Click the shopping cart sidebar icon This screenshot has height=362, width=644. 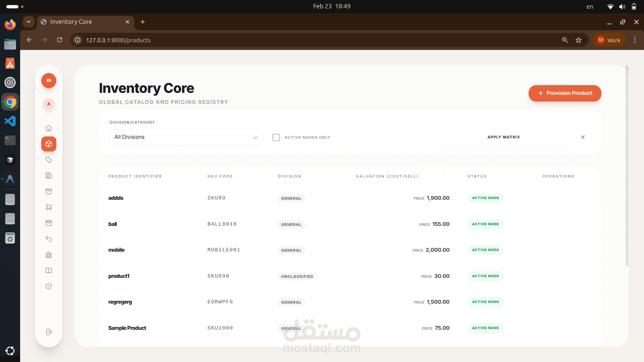(x=49, y=207)
